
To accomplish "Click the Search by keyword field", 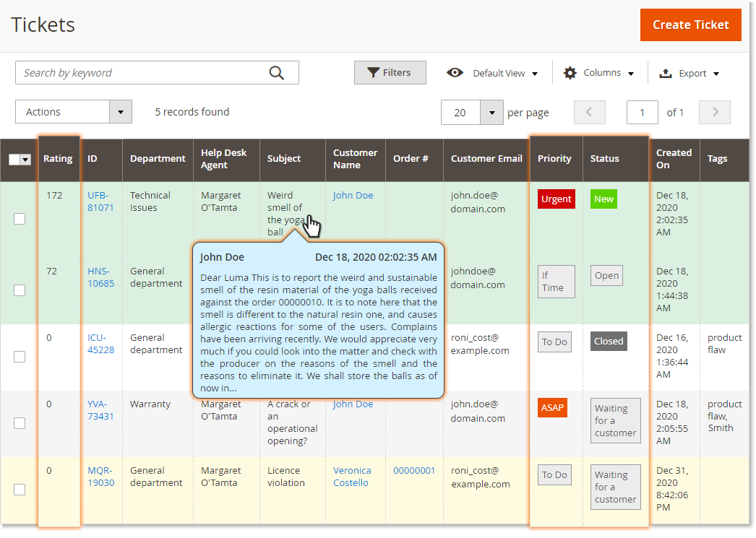I will coord(157,73).
